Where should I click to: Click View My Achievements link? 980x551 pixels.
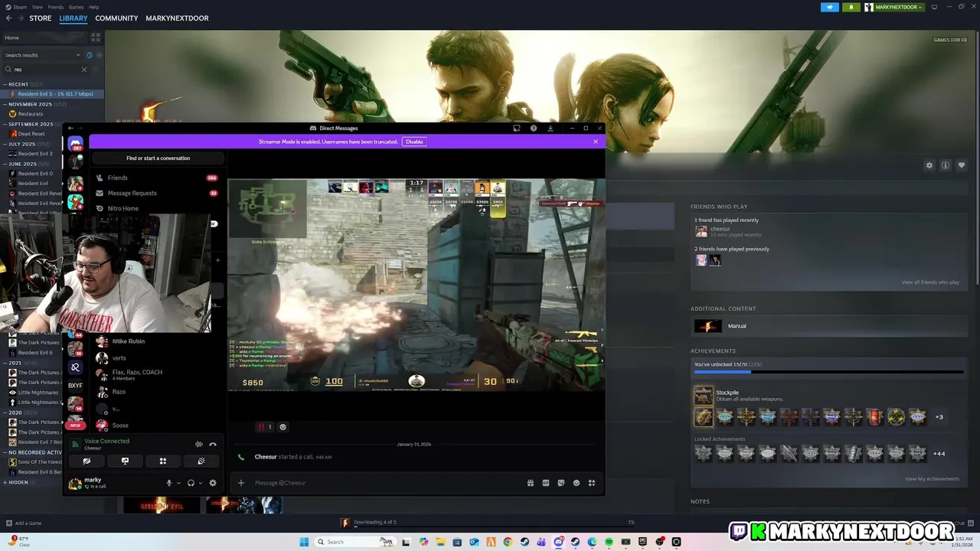932,479
